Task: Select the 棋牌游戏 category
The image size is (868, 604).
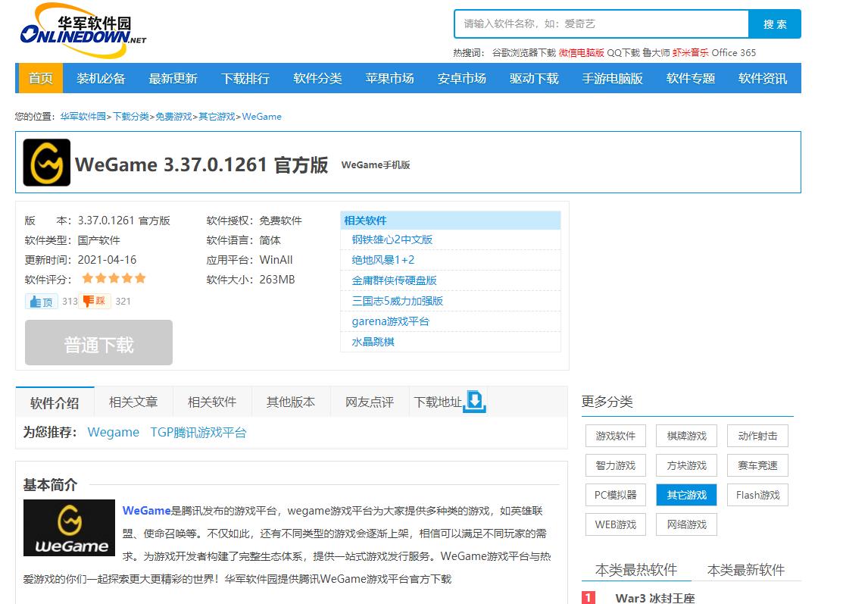Action: pyautogui.click(x=685, y=435)
